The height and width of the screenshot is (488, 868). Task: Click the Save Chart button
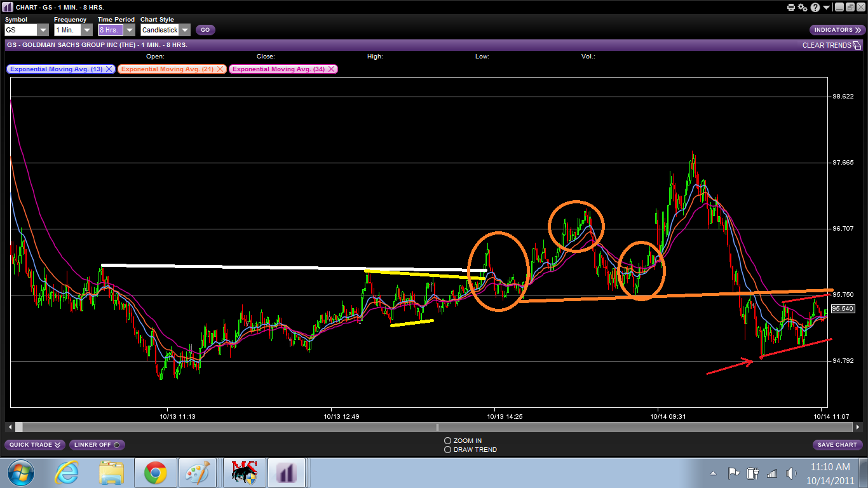coord(837,445)
